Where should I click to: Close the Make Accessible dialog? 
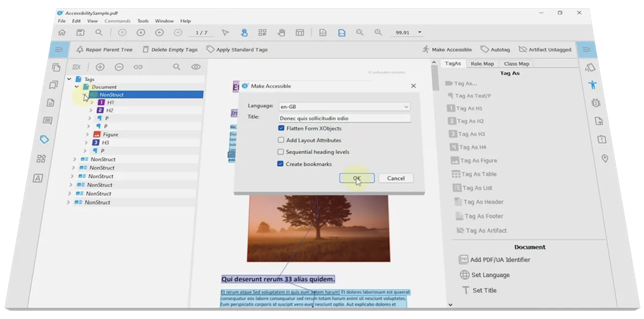point(413,86)
